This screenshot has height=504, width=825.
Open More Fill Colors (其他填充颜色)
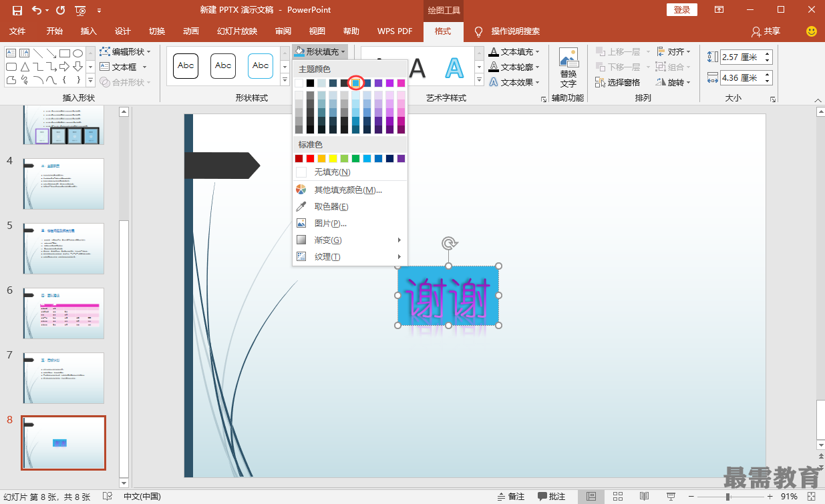pos(349,190)
